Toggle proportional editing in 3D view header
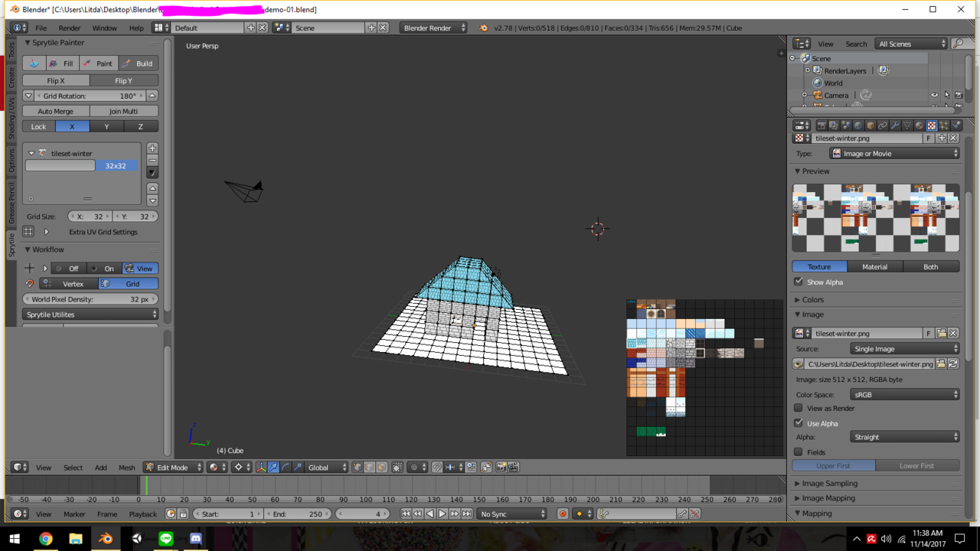Screen dimensions: 980x551 [x=416, y=467]
